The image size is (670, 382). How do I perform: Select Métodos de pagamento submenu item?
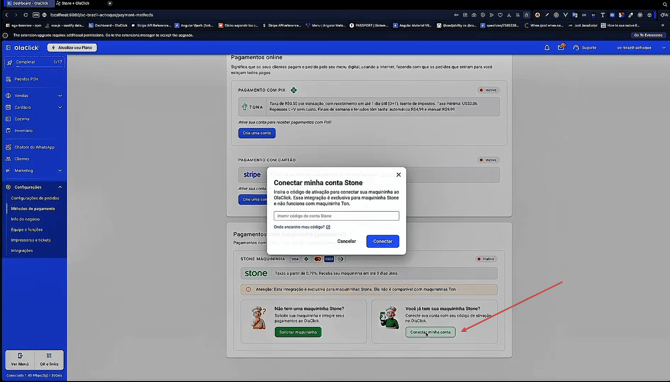33,209
